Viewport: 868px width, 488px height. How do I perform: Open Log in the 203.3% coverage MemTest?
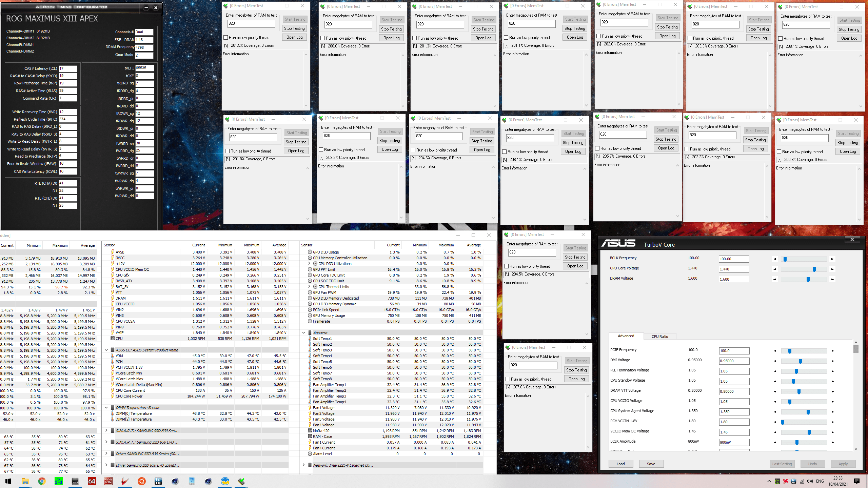tap(758, 38)
